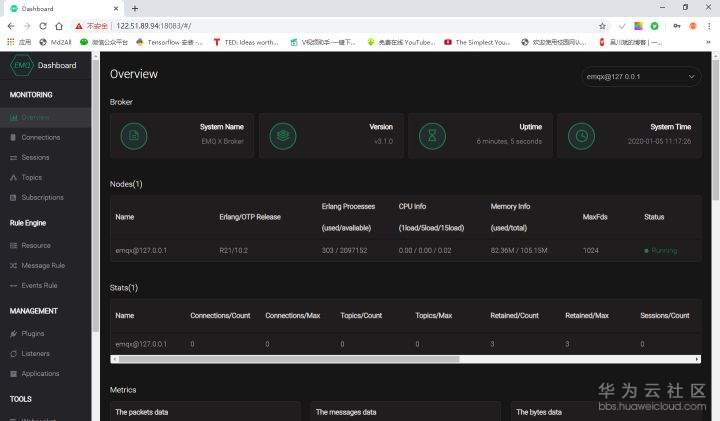Click the Plugins plug icon
The height and width of the screenshot is (421, 720).
pos(13,334)
